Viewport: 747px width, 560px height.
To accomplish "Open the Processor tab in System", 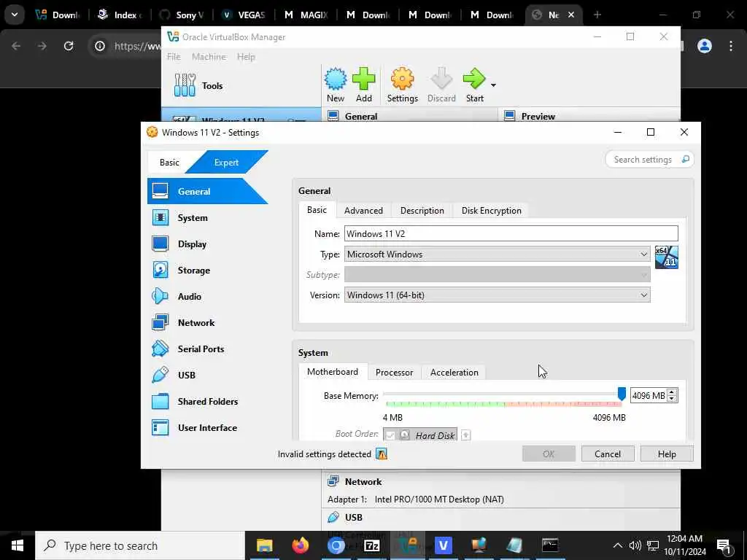I will 394,373.
